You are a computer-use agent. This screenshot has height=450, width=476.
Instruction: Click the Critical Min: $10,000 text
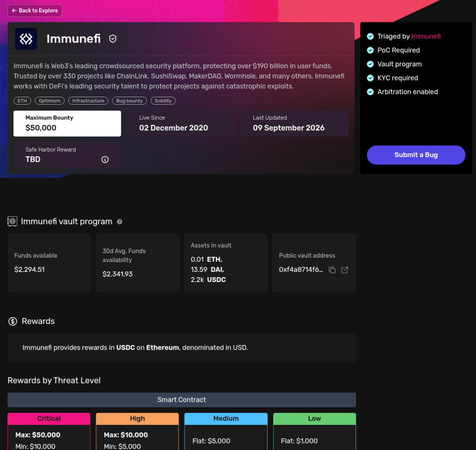click(x=35, y=446)
